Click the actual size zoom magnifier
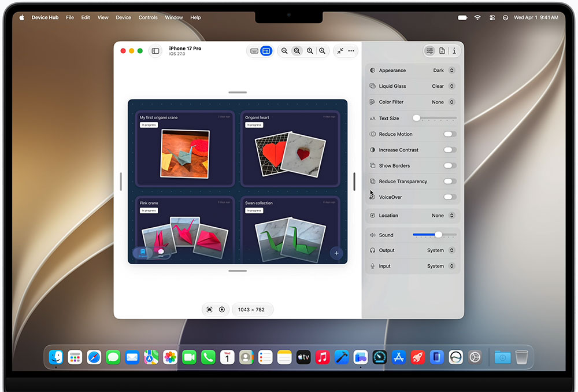 pos(310,51)
